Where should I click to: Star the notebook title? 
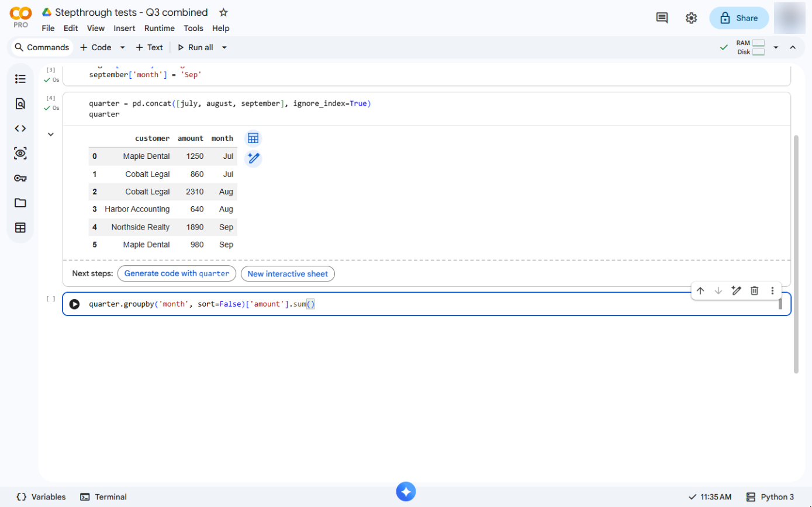[223, 12]
